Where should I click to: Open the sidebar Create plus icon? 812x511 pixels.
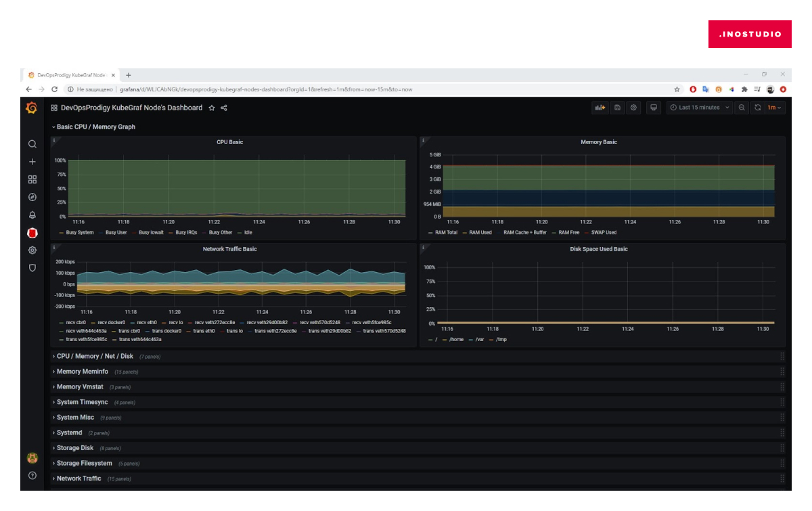click(32, 162)
